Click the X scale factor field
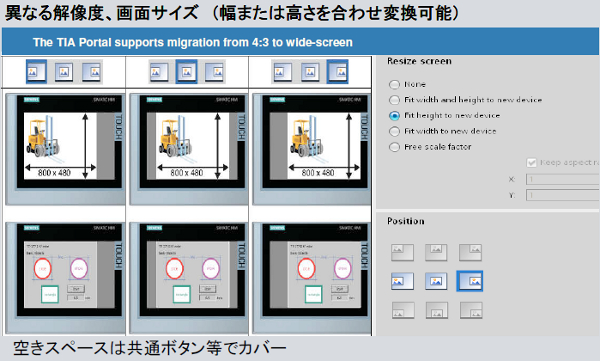The height and width of the screenshot is (361, 600). pyautogui.click(x=562, y=179)
